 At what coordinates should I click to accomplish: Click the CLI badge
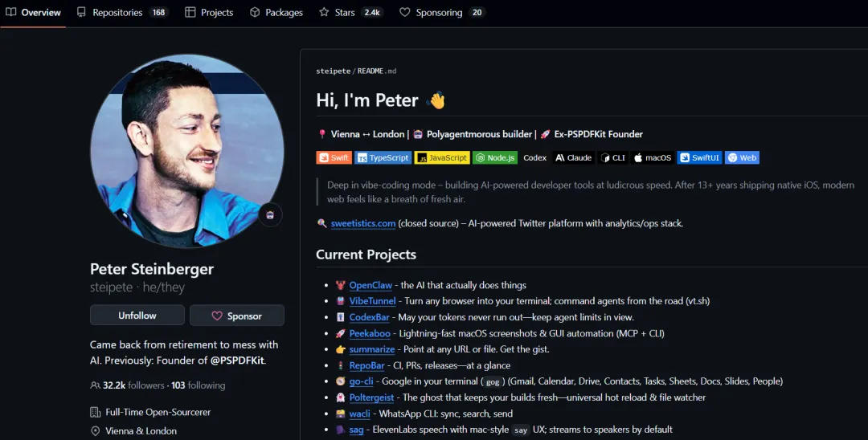[x=612, y=157]
